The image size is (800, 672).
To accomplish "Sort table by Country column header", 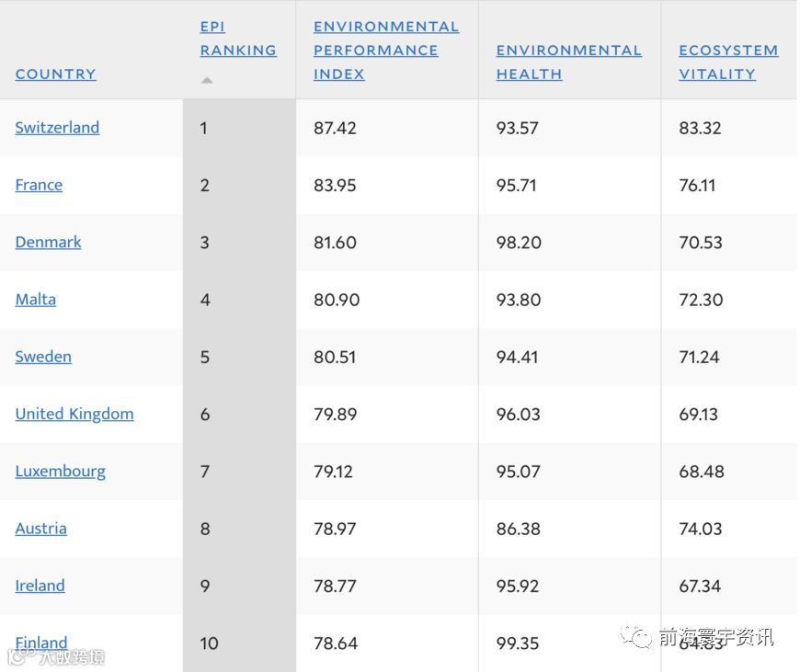I will pos(55,74).
